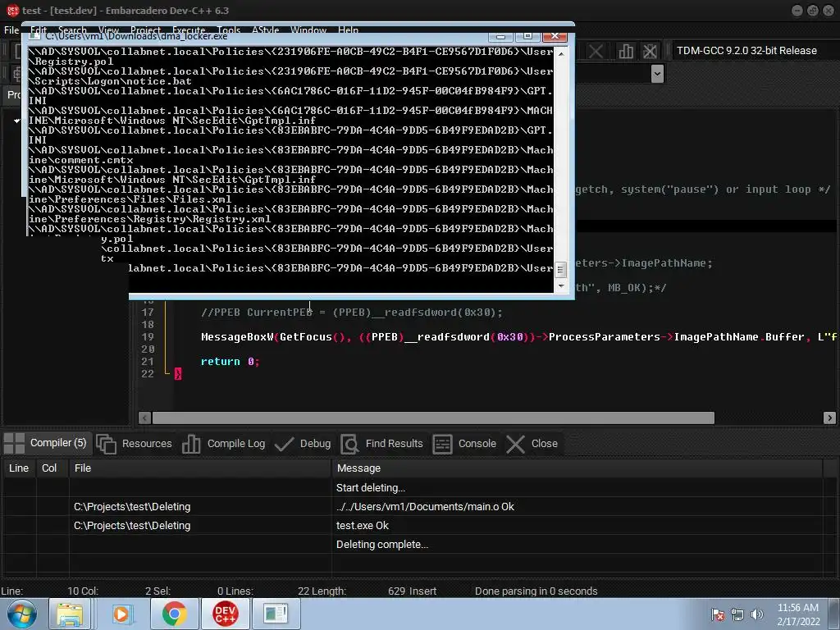Image resolution: width=840 pixels, height=630 pixels.
Task: Click the 'return 0;' code line
Action: click(x=230, y=362)
